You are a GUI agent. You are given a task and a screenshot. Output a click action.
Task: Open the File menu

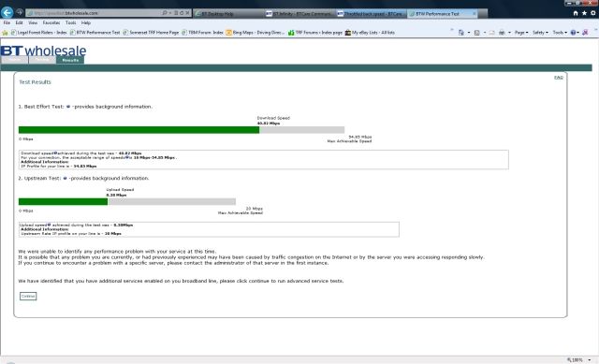[x=7, y=22]
